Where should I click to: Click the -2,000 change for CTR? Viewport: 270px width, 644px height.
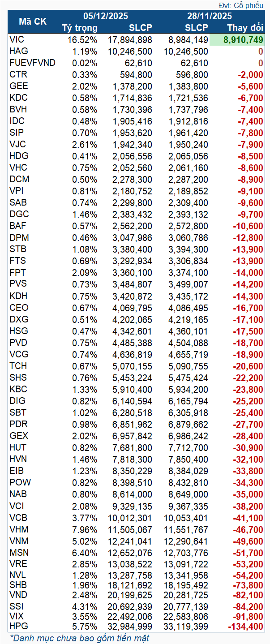click(x=251, y=74)
